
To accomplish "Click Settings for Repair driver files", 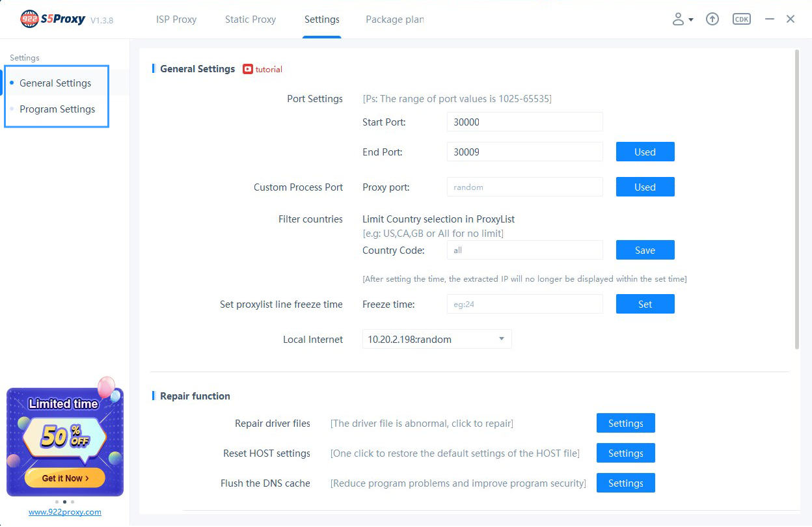I will 625,423.
